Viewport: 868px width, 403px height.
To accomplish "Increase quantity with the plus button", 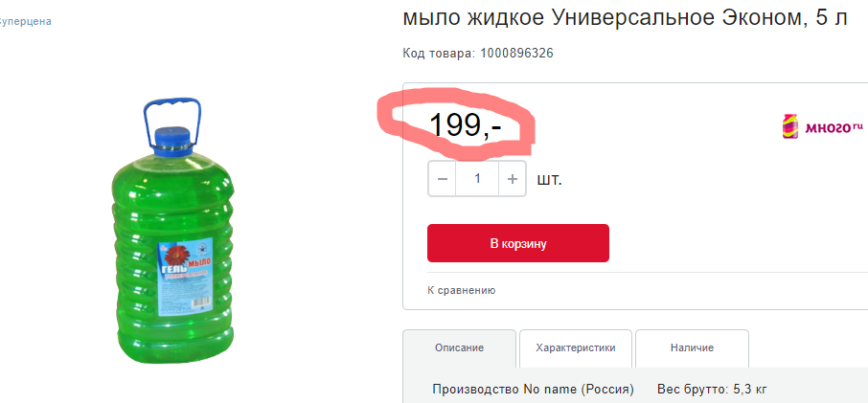I will click(514, 179).
